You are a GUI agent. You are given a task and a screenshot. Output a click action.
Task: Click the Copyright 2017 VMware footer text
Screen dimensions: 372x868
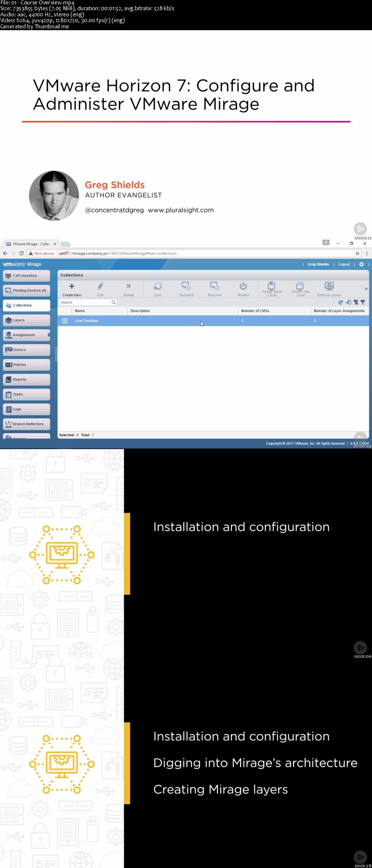pos(305,444)
